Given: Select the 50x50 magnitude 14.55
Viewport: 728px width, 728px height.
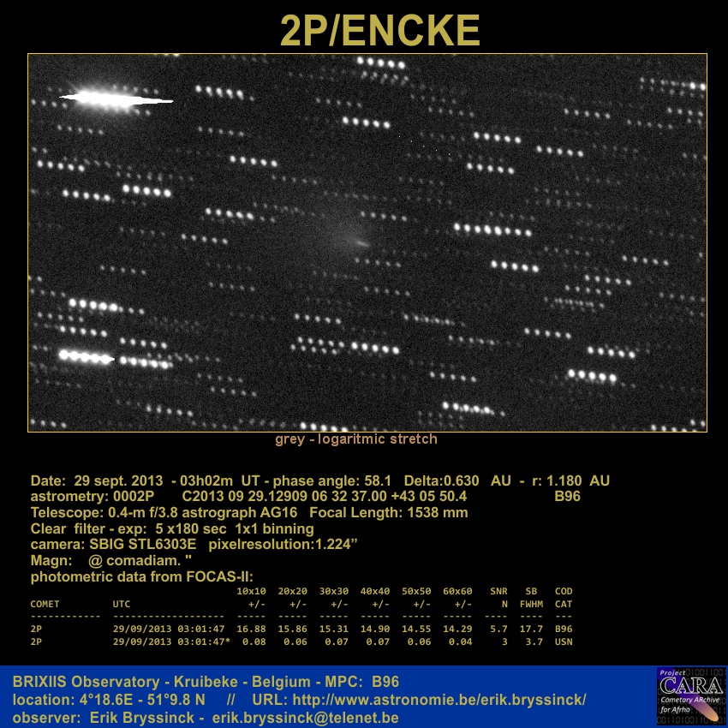Looking at the screenshot, I should tap(416, 630).
